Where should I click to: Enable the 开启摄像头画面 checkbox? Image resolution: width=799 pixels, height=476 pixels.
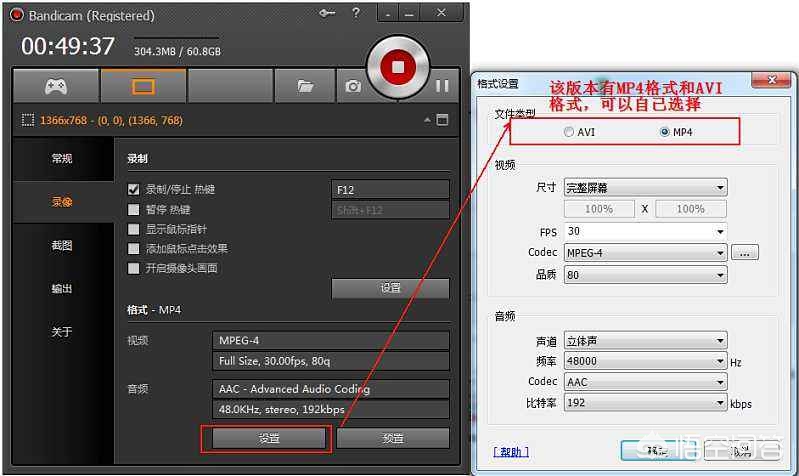(x=134, y=268)
